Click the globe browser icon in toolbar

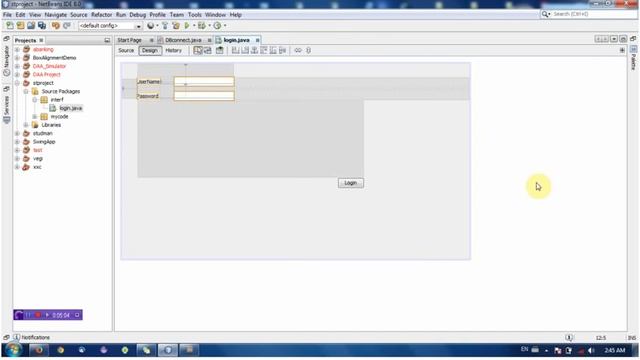pyautogui.click(x=151, y=25)
